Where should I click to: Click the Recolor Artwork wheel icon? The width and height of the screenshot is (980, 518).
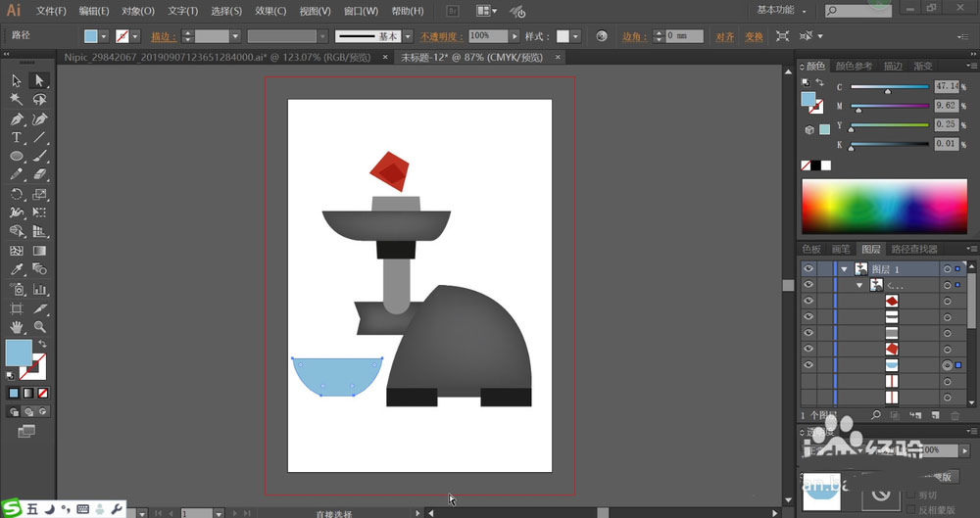pyautogui.click(x=602, y=36)
